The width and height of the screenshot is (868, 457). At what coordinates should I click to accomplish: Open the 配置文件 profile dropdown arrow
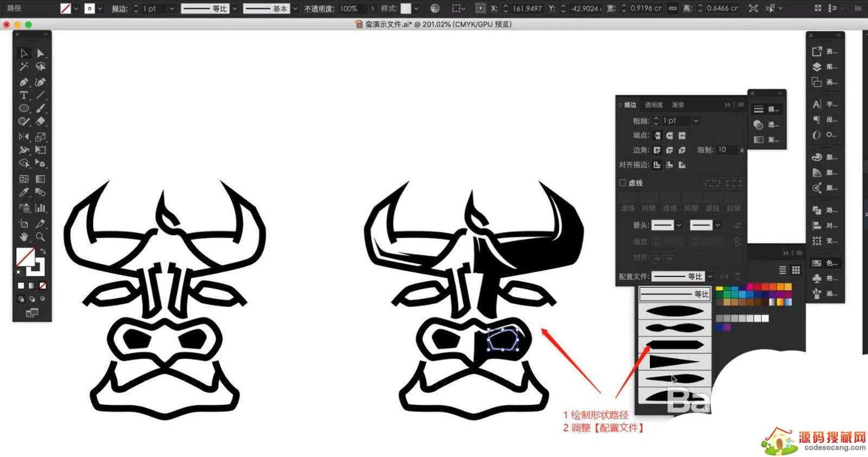pyautogui.click(x=710, y=276)
